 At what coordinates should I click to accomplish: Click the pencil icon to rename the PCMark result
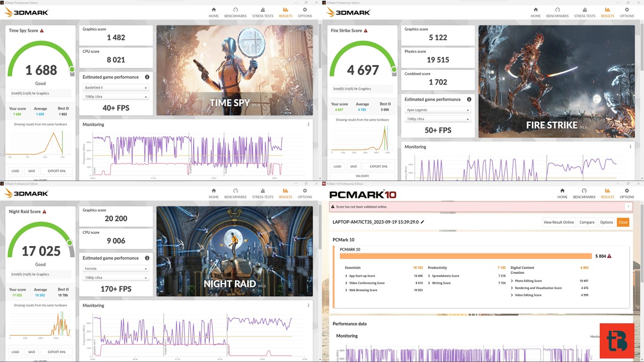[423, 222]
